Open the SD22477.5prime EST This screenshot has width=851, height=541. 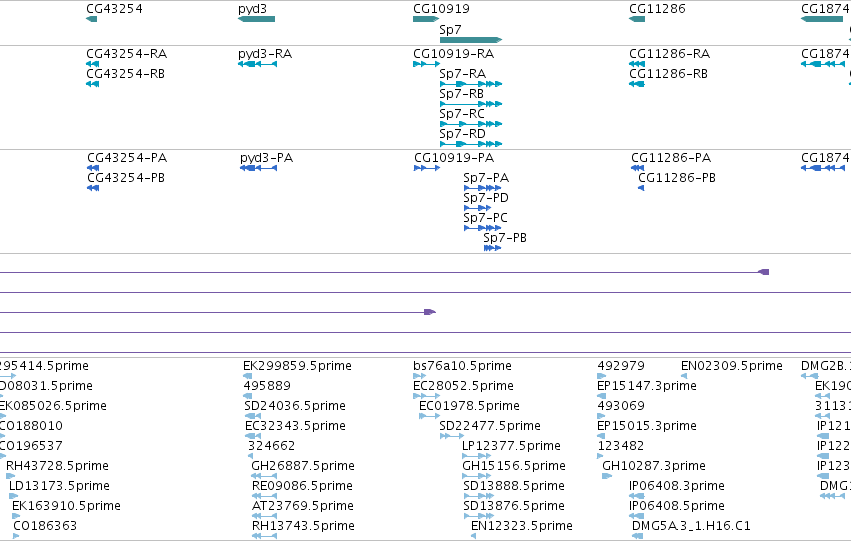click(490, 426)
